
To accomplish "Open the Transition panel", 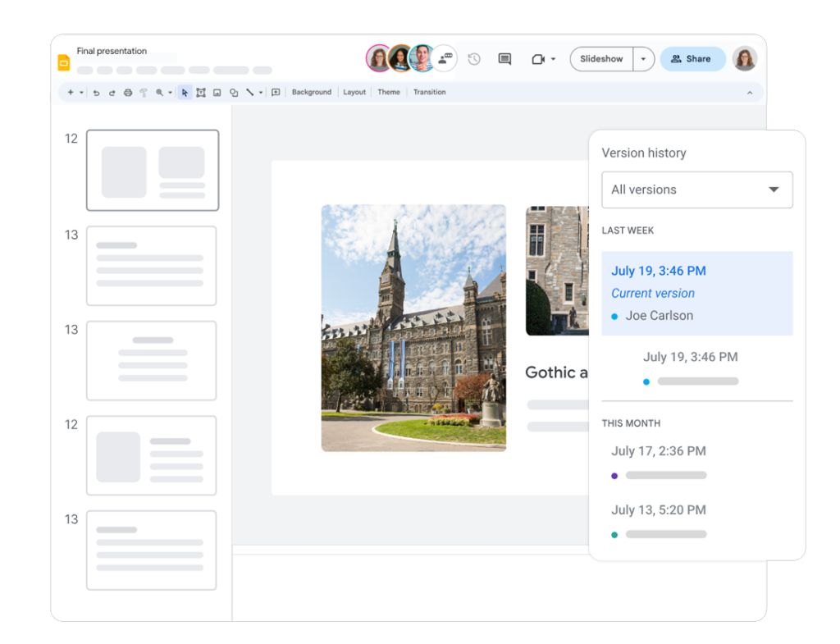I will click(429, 93).
